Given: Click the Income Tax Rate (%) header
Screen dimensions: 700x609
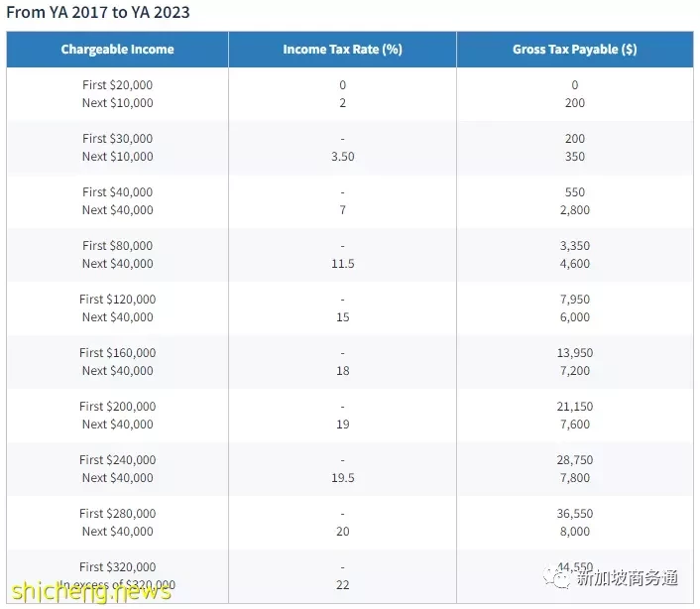Looking at the screenshot, I should pyautogui.click(x=342, y=50).
